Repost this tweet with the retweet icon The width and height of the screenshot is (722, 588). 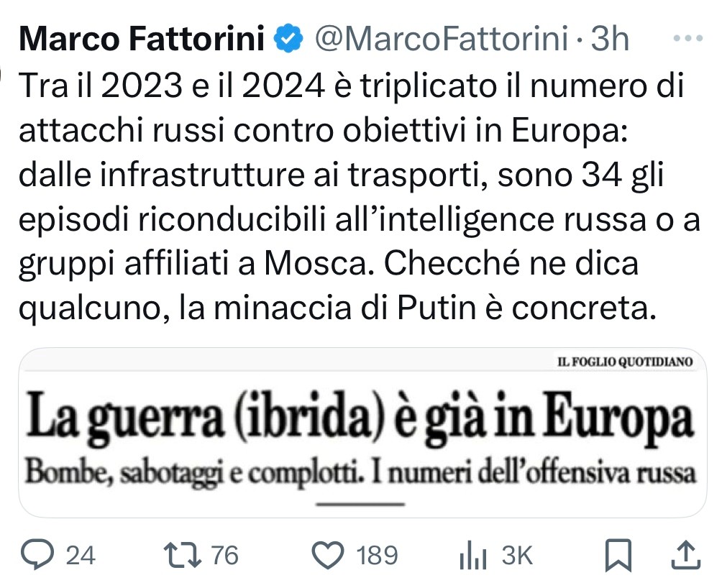175,556
